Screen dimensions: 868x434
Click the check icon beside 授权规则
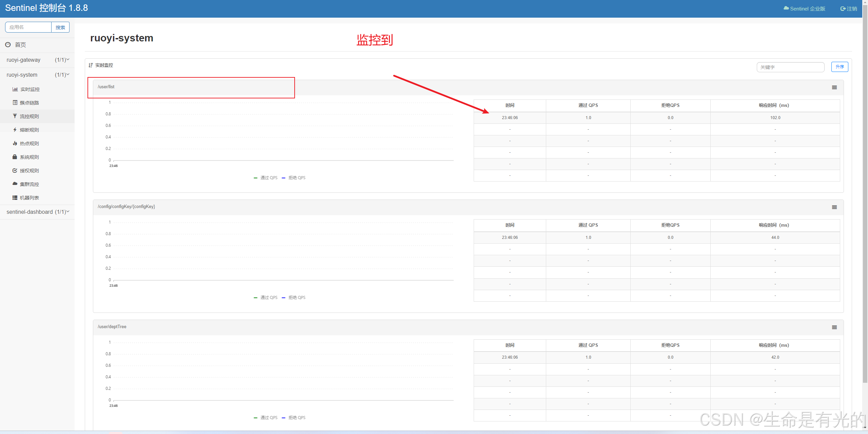click(15, 170)
